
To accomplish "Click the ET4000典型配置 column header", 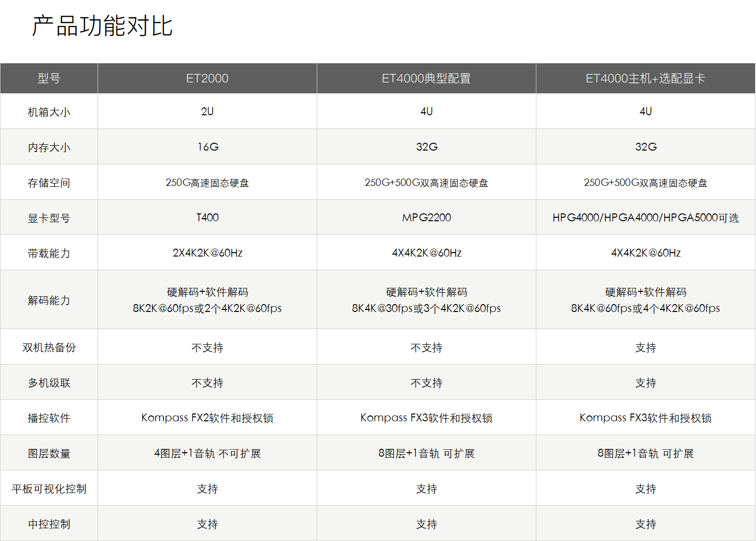I will coord(427,78).
